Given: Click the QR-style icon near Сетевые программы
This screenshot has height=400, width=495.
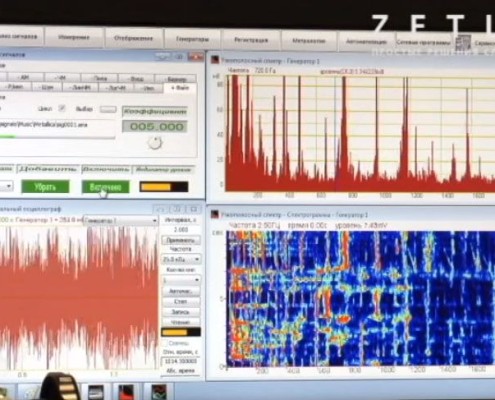Looking at the screenshot, I should click(463, 43).
